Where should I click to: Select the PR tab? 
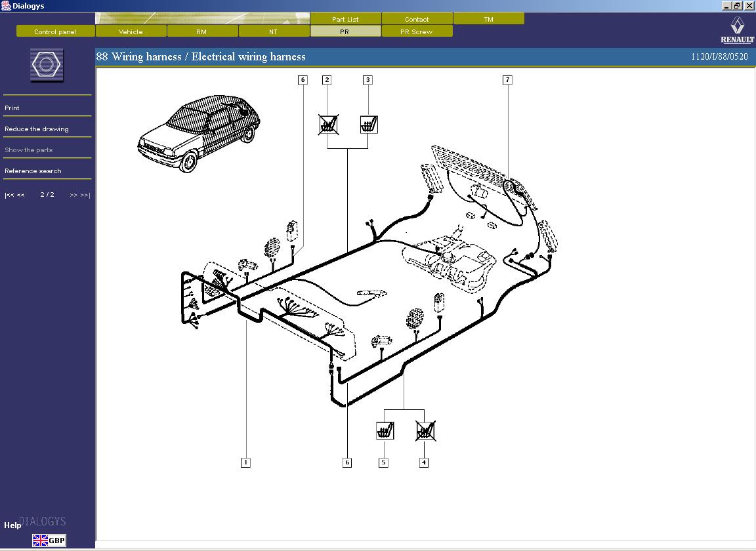tap(345, 31)
